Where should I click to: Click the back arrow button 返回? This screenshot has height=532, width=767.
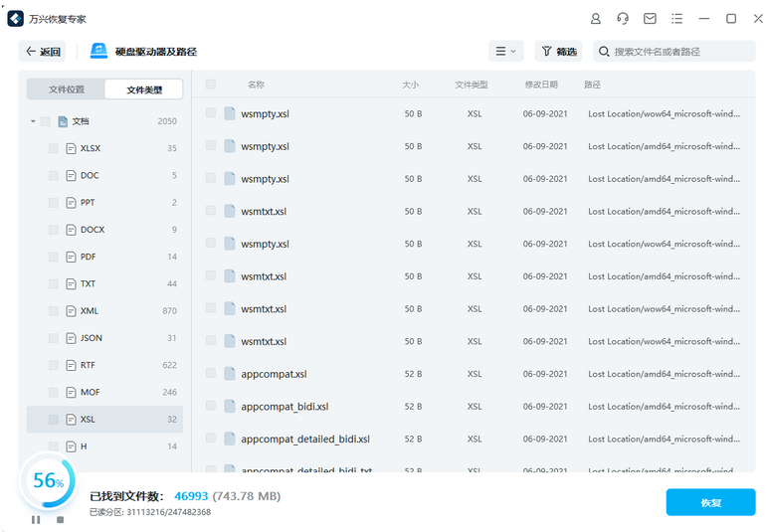(x=43, y=52)
